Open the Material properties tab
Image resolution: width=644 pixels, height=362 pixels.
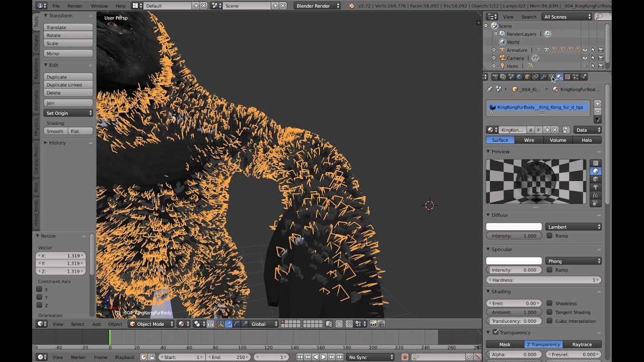click(559, 77)
